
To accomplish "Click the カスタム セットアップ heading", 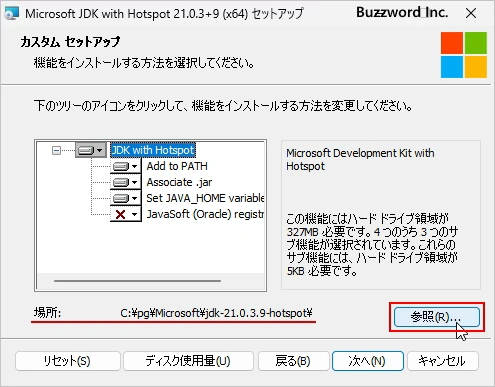I will pos(70,42).
